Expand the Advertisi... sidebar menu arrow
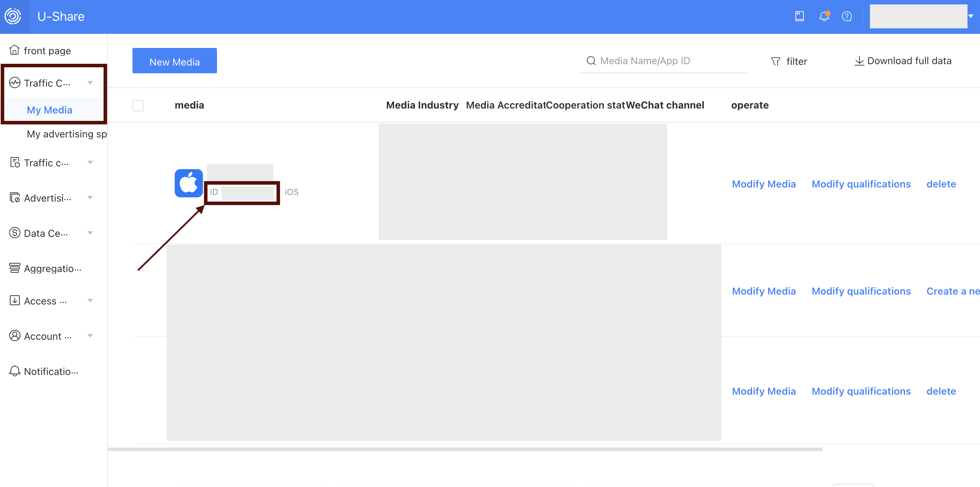Image resolution: width=980 pixels, height=487 pixels. tap(90, 198)
